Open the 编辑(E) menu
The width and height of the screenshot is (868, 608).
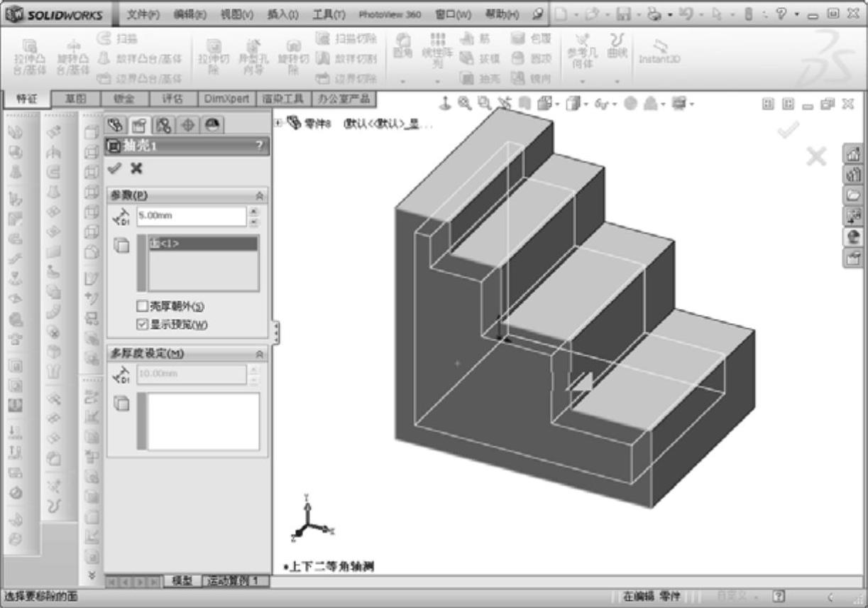click(190, 14)
